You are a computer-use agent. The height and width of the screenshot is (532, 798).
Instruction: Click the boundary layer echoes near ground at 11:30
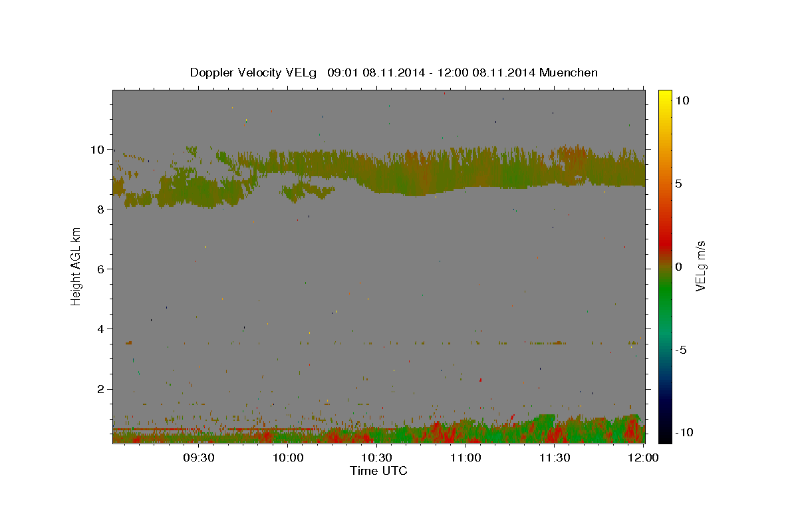[x=554, y=431]
